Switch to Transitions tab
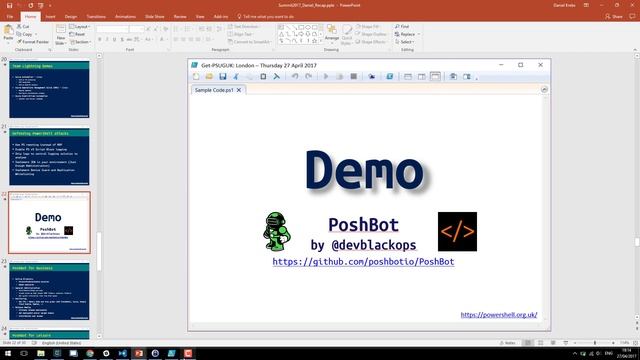 [96, 17]
